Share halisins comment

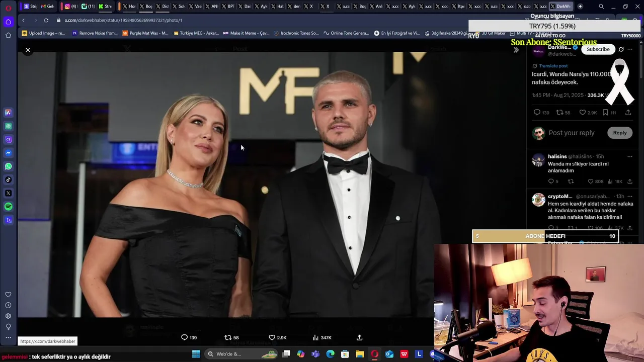tap(629, 182)
